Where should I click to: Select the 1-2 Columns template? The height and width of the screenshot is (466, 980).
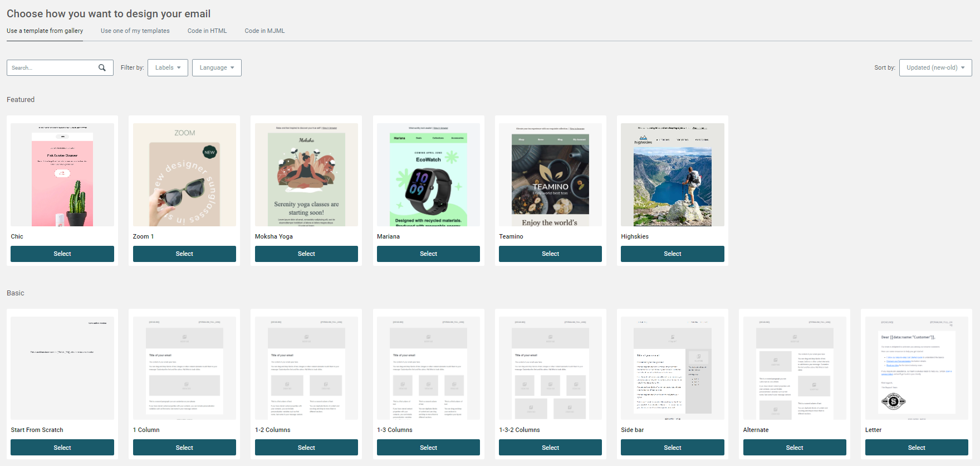(306, 448)
